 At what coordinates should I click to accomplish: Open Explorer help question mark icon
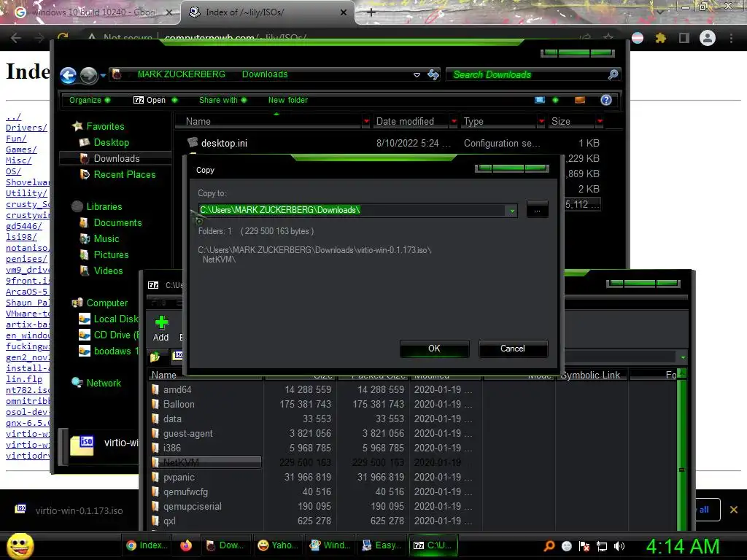click(606, 100)
